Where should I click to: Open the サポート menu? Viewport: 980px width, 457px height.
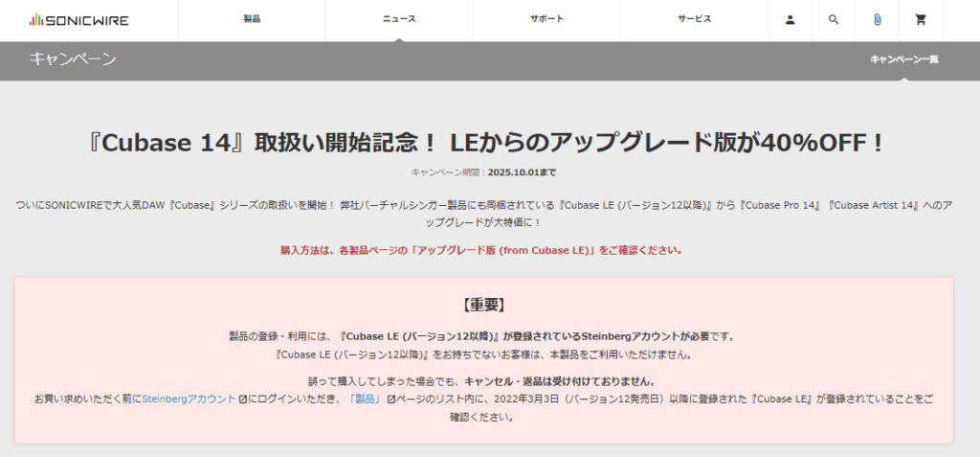(x=546, y=19)
